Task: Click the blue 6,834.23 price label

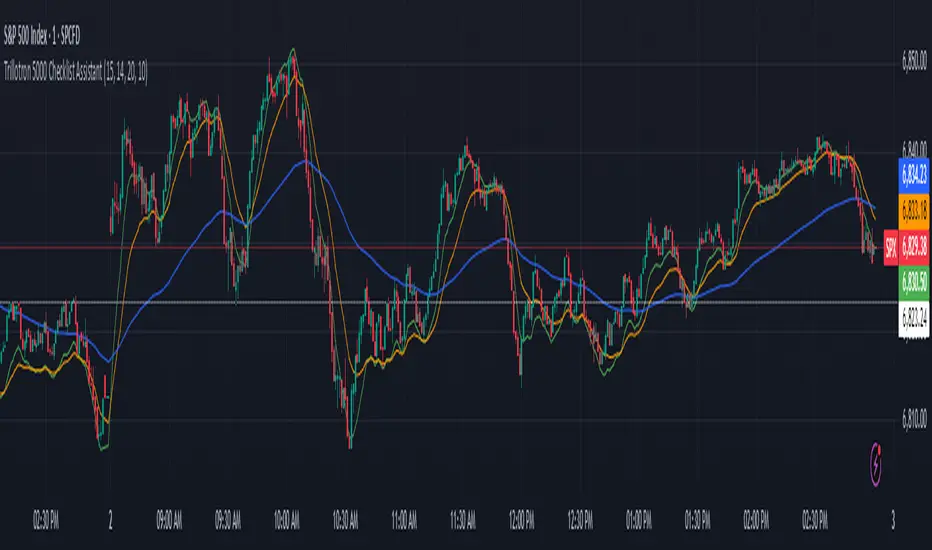Action: pos(914,176)
